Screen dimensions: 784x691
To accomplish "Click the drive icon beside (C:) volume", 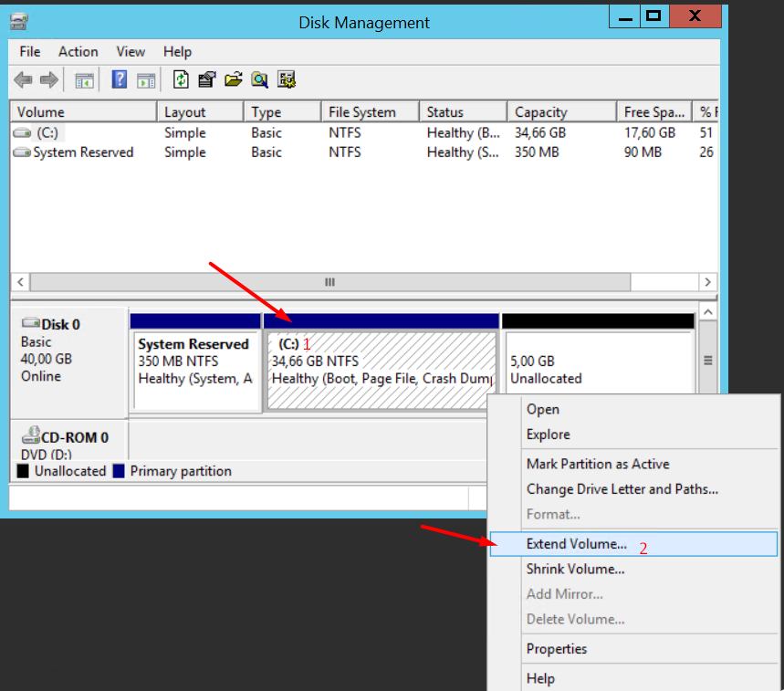I will [x=22, y=133].
